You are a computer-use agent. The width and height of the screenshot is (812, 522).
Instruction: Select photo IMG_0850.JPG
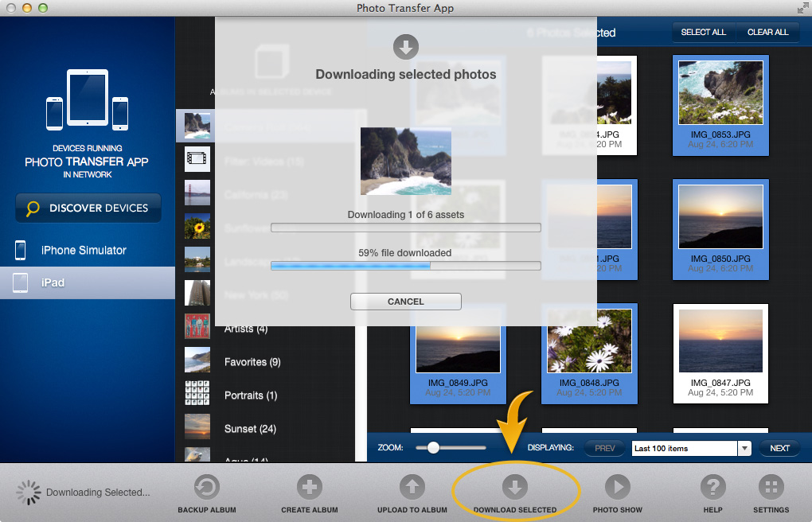720,229
